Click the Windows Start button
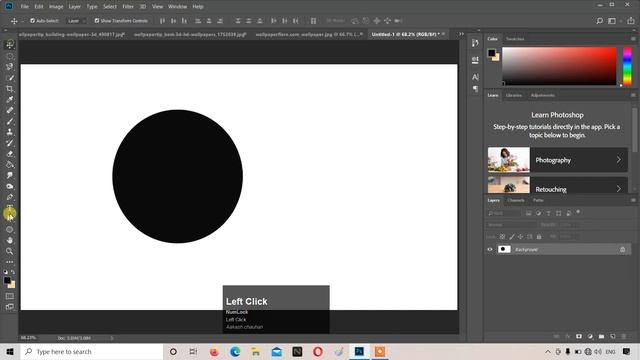Screen dimensions: 640x360 [10, 351]
